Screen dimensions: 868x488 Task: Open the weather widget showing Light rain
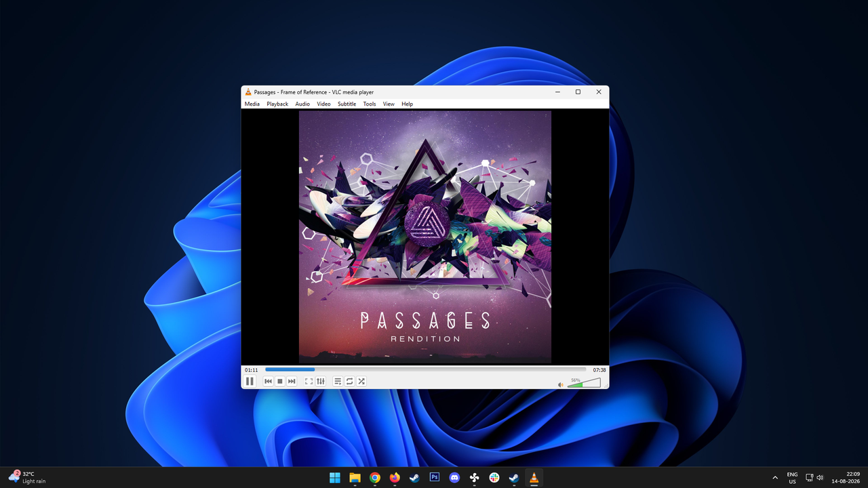pos(27,478)
